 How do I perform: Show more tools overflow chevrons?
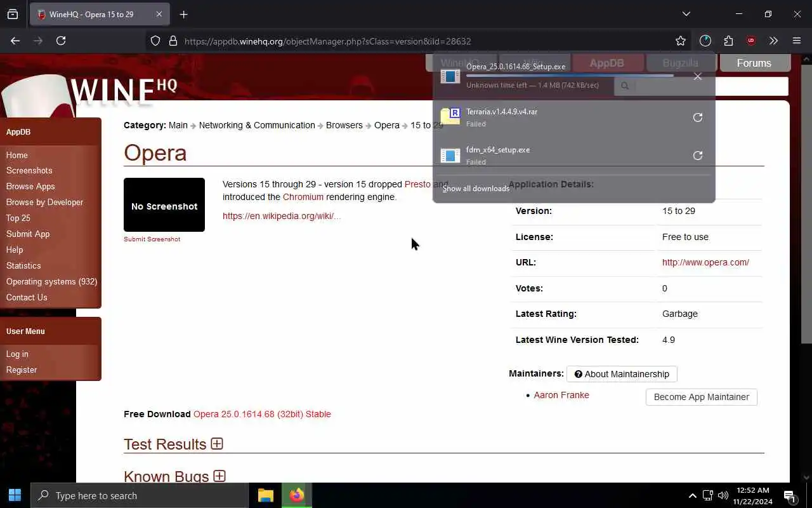(x=773, y=41)
